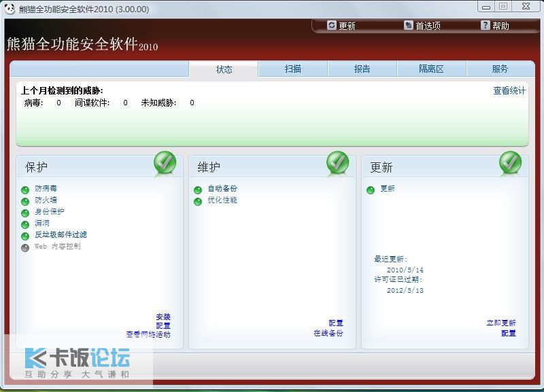Viewport: 544px width, 392px height.
Task: Click the green status dot beside 身份保护
Action: tap(25, 213)
